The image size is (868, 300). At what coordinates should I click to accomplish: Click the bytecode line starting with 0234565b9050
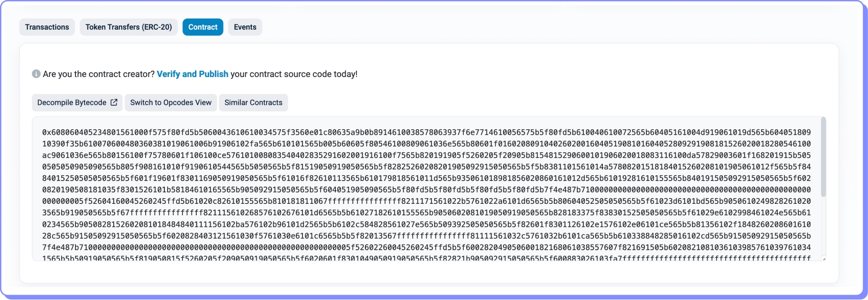426,224
